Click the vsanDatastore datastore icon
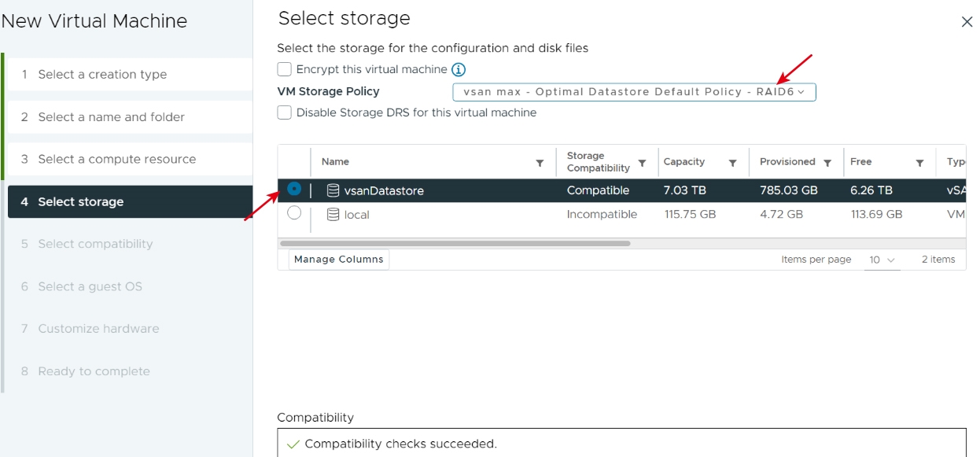This screenshot has height=457, width=980. 333,190
